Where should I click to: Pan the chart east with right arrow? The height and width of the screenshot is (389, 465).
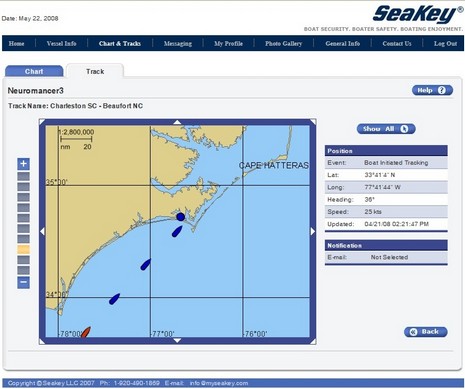point(313,231)
